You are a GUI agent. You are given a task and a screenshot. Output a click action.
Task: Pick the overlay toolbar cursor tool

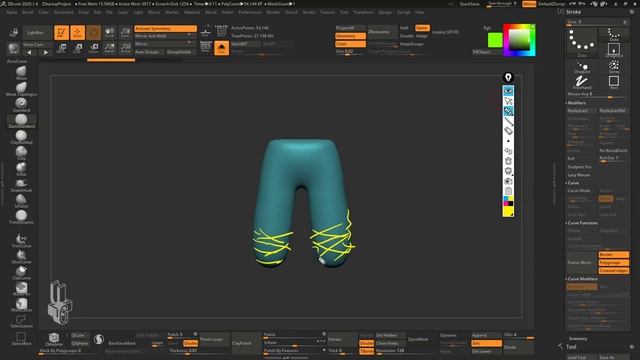click(508, 101)
